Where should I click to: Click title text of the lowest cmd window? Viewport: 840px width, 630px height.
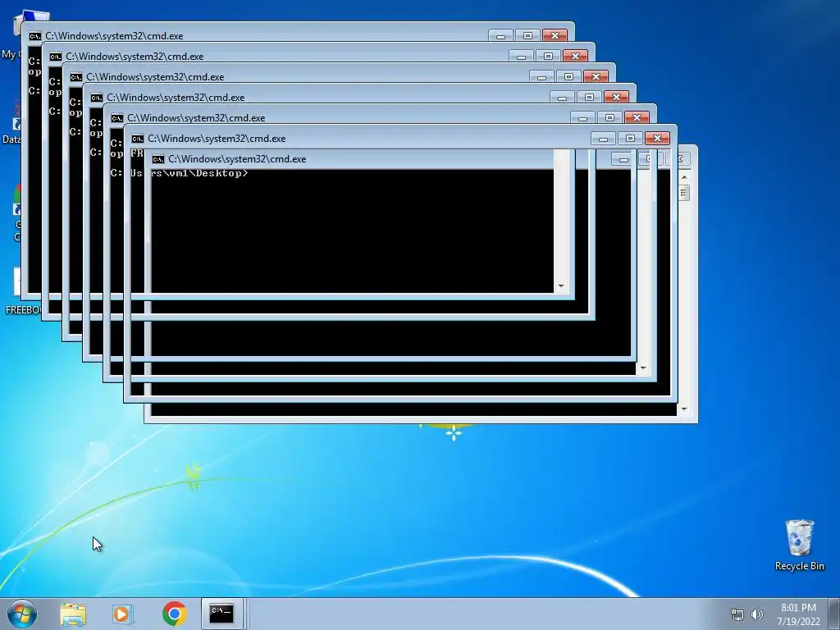237,159
